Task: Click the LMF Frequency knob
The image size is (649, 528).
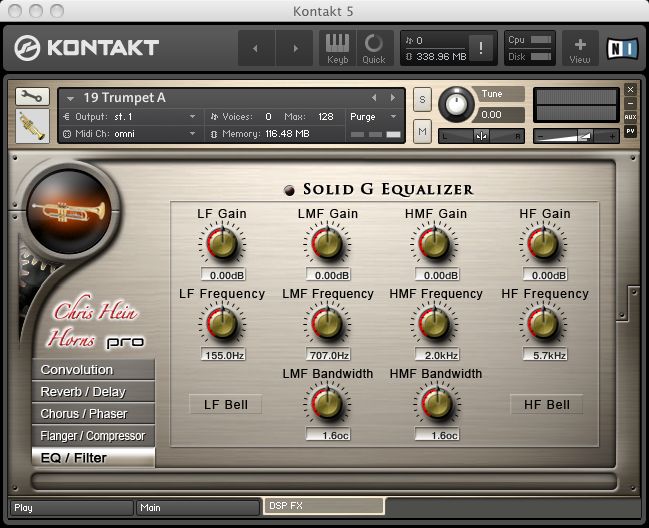Action: point(327,323)
